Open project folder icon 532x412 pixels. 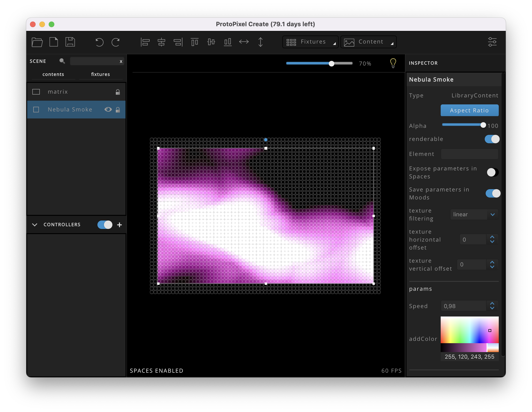(37, 42)
